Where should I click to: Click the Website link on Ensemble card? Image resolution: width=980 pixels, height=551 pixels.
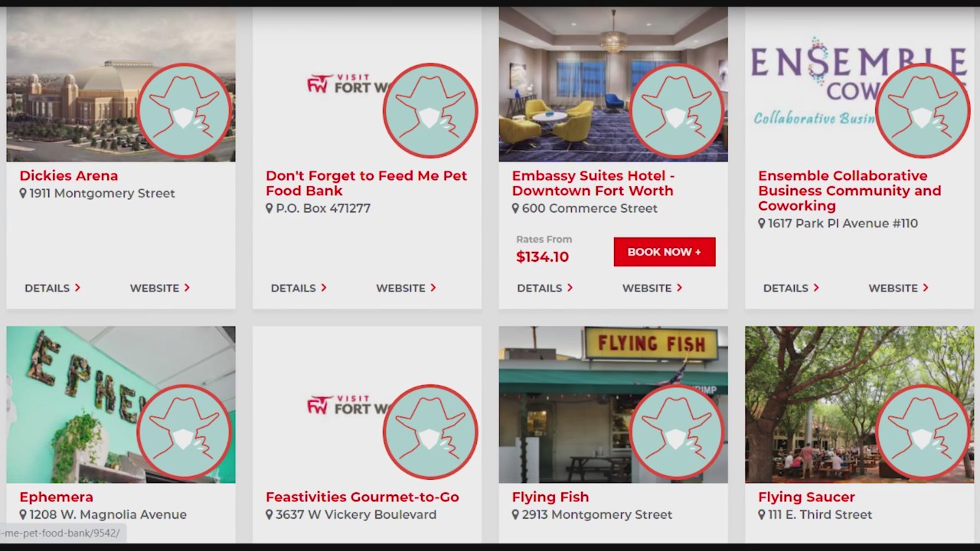coord(899,288)
